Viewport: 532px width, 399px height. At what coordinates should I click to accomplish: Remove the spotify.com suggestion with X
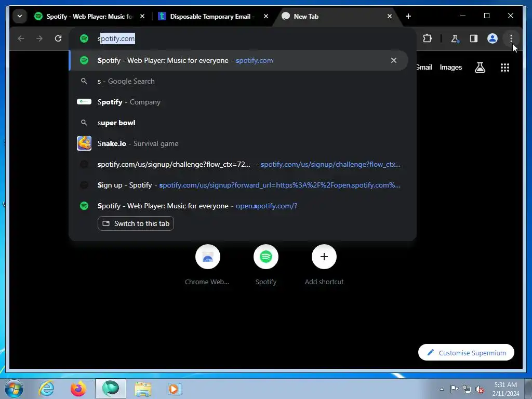394,60
